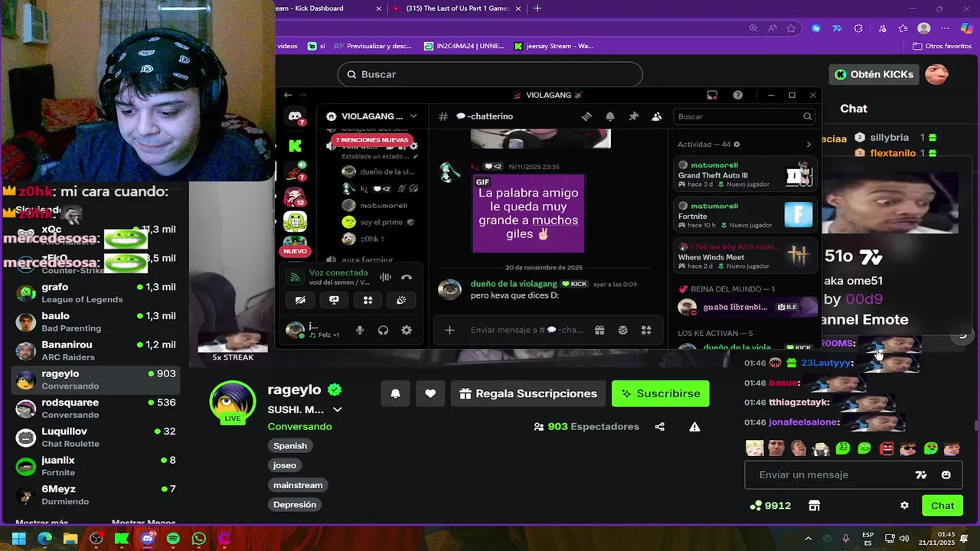The image size is (980, 551).
Task: Send message with green Chat button
Action: point(942,505)
